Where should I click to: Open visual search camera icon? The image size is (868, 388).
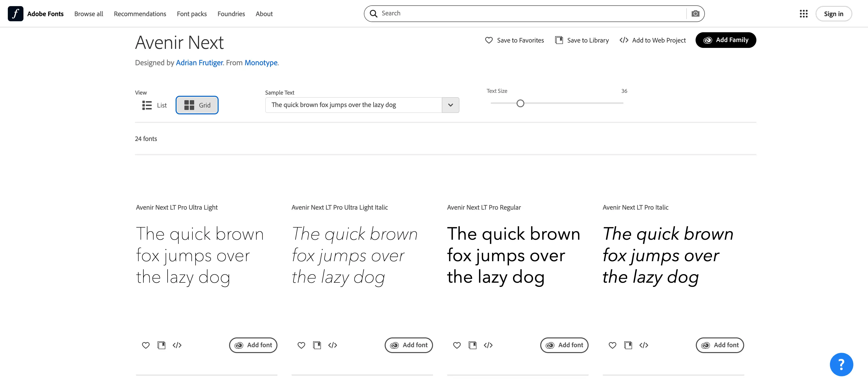[x=696, y=13]
